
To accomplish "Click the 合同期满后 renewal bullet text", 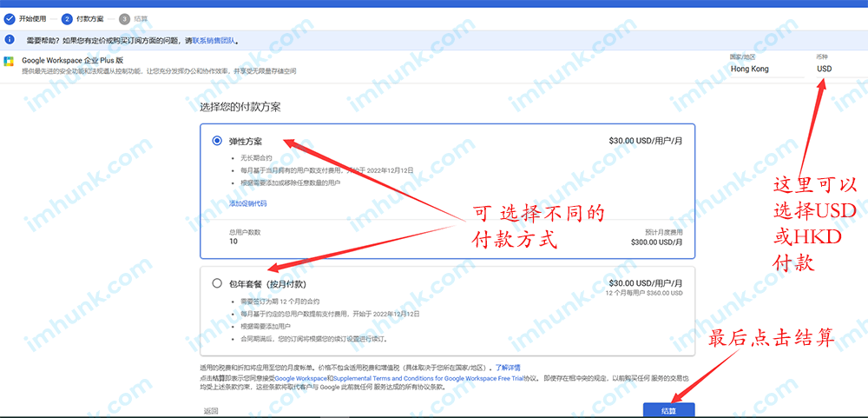I will (x=314, y=338).
